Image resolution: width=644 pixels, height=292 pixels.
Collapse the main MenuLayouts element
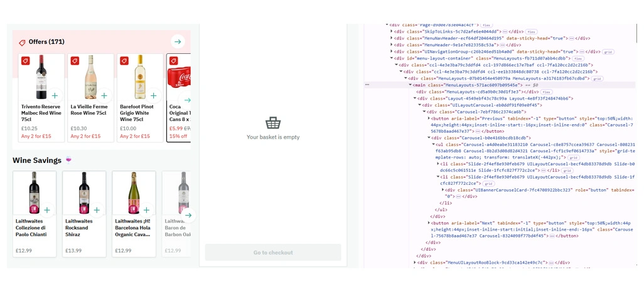(411, 85)
